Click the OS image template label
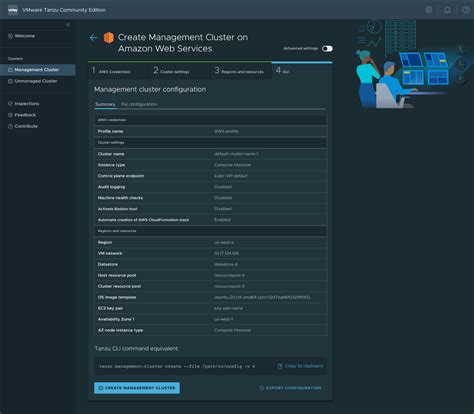This screenshot has height=414, width=474. tap(117, 297)
